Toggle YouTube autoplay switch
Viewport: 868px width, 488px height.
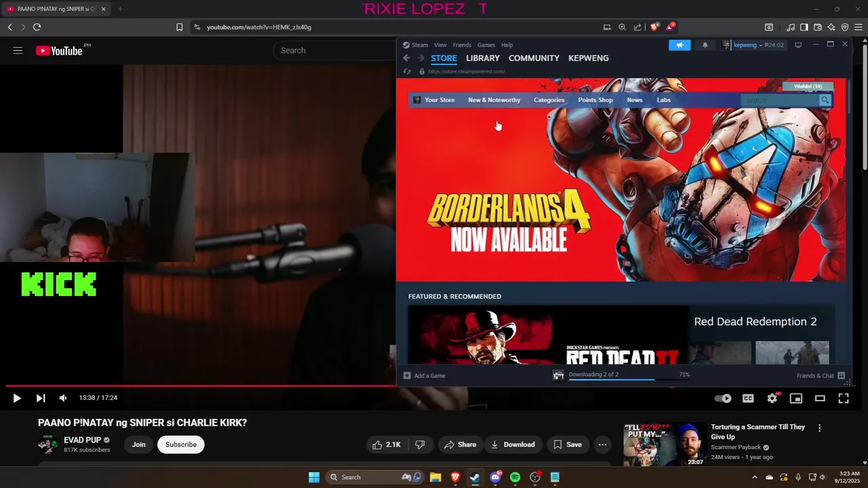[x=723, y=399]
